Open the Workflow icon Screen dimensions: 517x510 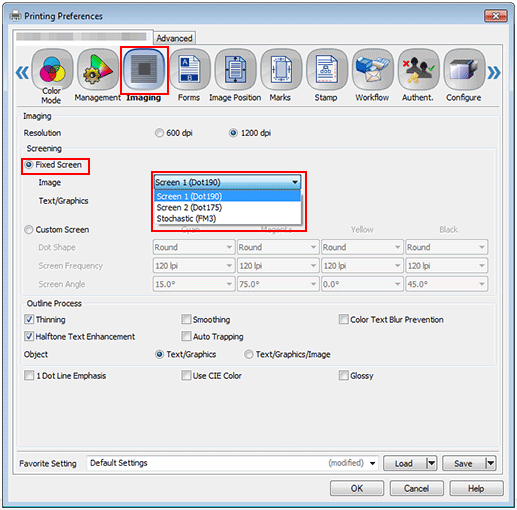pos(372,70)
